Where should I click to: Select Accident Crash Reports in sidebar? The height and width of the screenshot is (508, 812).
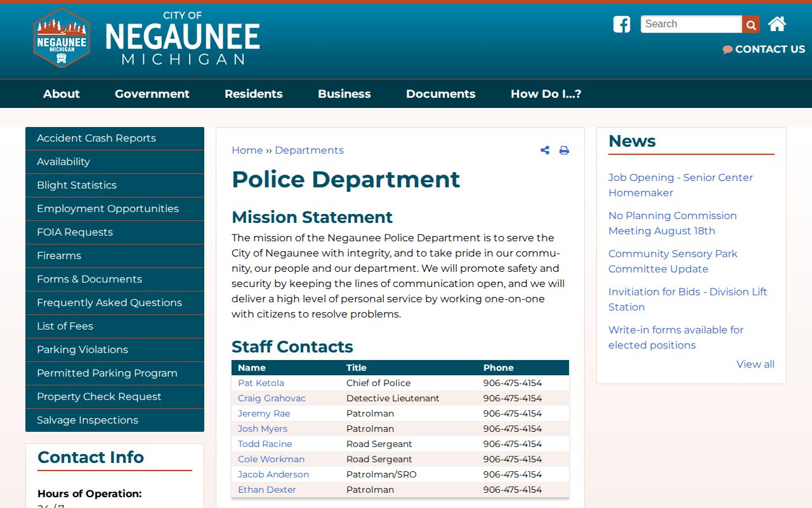[x=115, y=138]
